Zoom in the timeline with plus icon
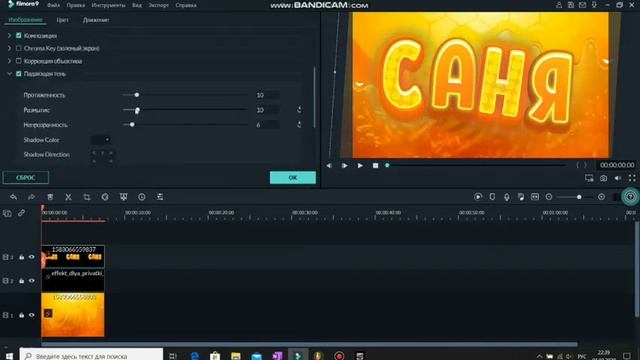Image resolution: width=640 pixels, height=360 pixels. [x=601, y=197]
